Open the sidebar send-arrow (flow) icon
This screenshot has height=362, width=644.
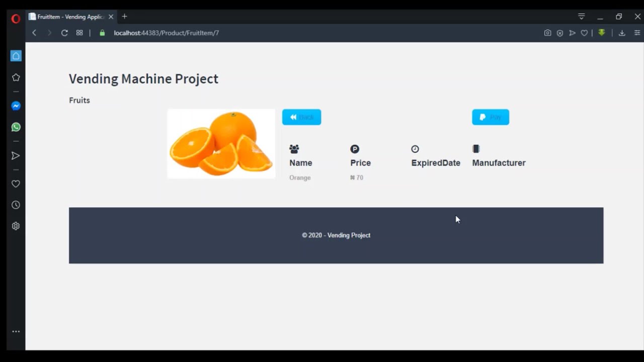click(x=16, y=156)
